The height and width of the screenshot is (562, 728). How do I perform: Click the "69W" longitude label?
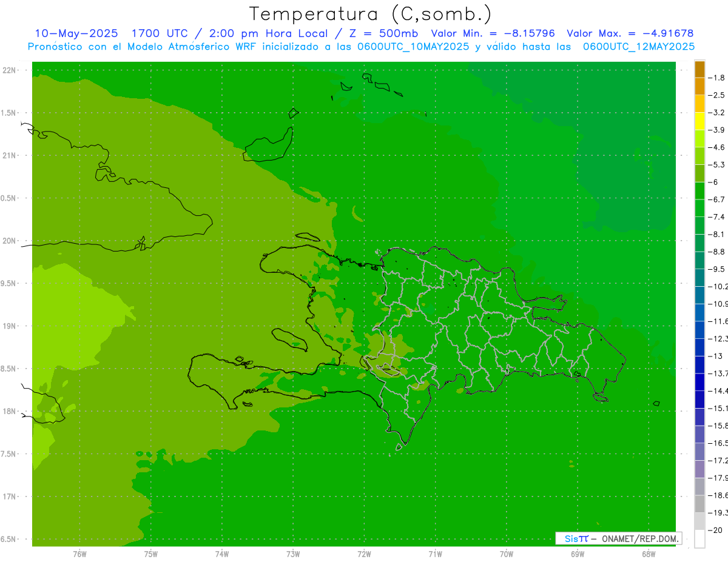coord(578,554)
